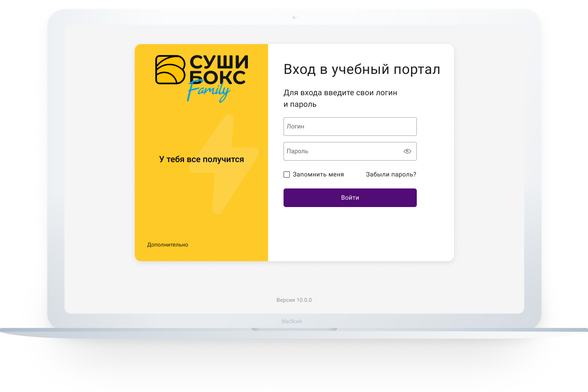Focus the Пароль input field
The image size is (588, 392).
[350, 151]
